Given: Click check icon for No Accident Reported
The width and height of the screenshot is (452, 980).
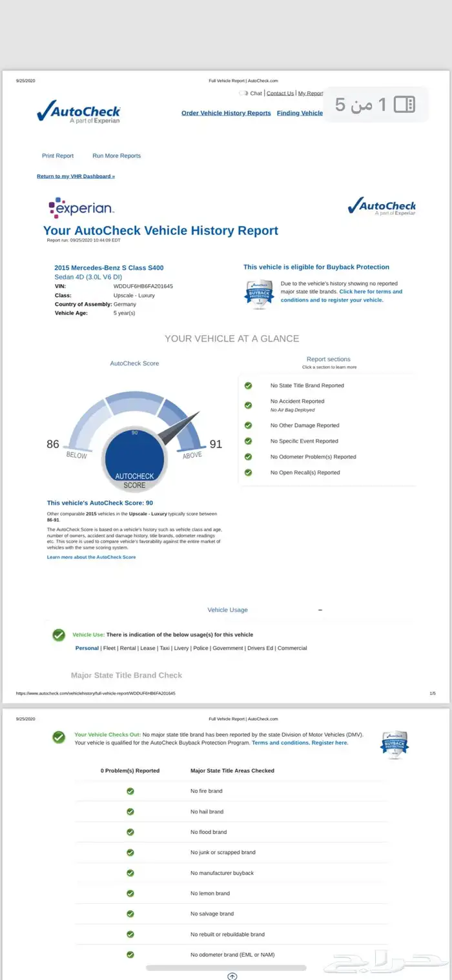Looking at the screenshot, I should tap(248, 405).
